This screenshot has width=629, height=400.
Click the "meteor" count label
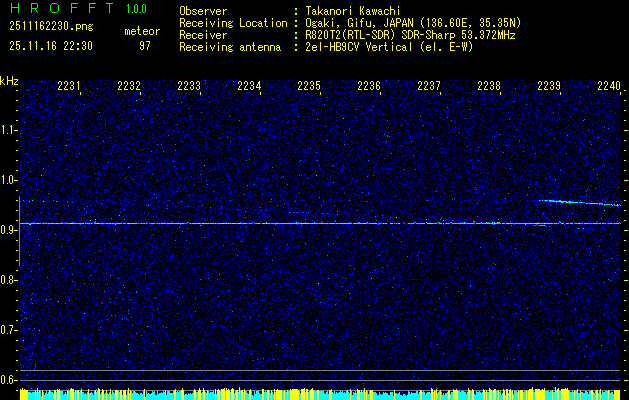point(142,31)
